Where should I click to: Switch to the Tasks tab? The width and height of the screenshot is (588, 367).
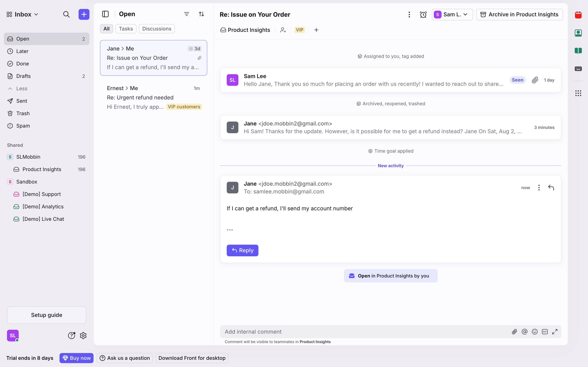pyautogui.click(x=126, y=29)
